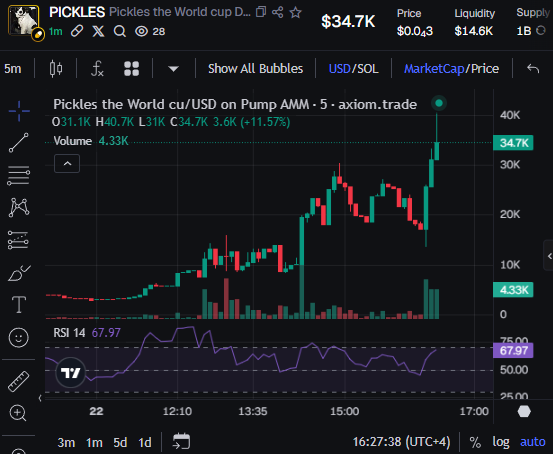Click the share icon next to token name

tap(278, 12)
